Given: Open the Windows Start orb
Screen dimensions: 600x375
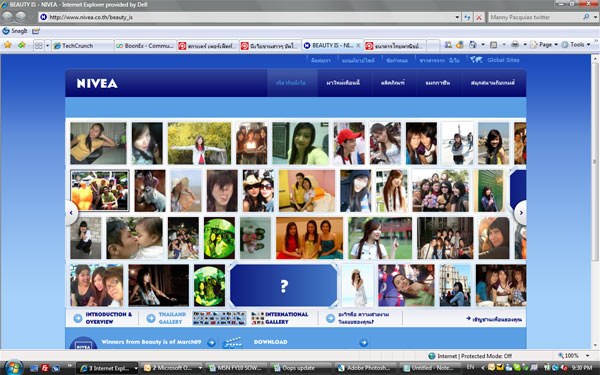Looking at the screenshot, I should [13, 368].
